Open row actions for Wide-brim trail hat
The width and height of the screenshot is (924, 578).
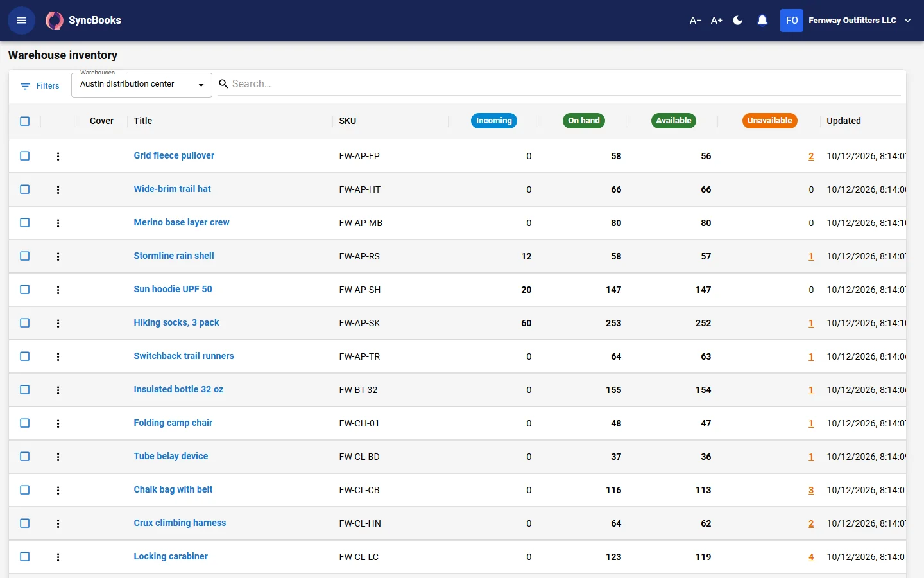click(58, 189)
